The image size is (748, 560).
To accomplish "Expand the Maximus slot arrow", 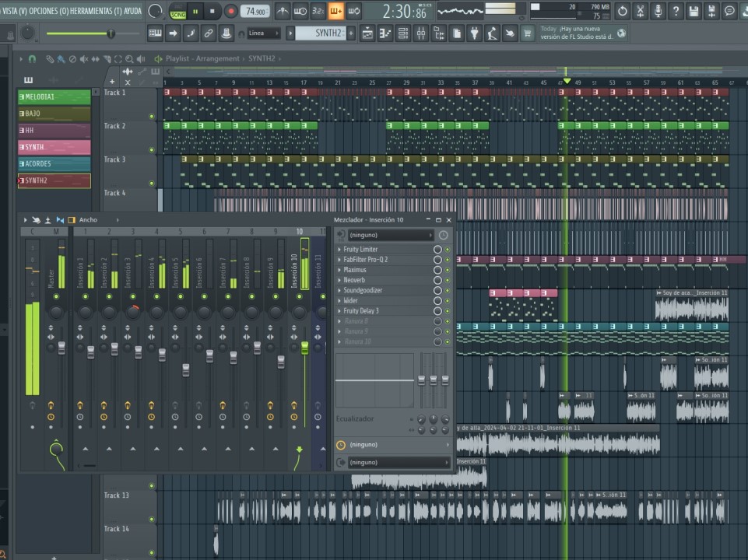I will point(339,270).
